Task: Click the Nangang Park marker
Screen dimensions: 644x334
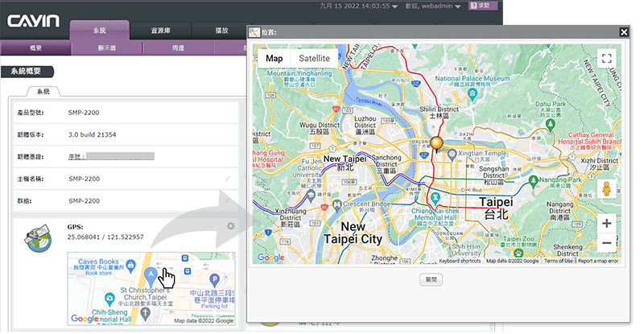Action: coord(533,181)
